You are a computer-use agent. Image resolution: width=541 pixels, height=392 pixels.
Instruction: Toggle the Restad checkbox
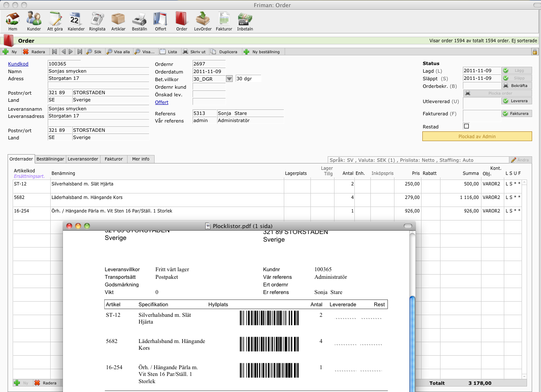(466, 126)
